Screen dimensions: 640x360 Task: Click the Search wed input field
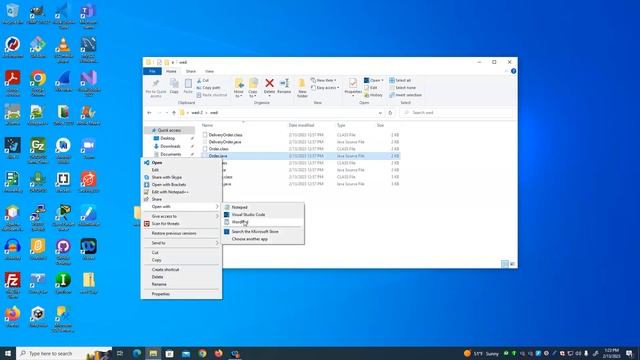[x=456, y=113]
